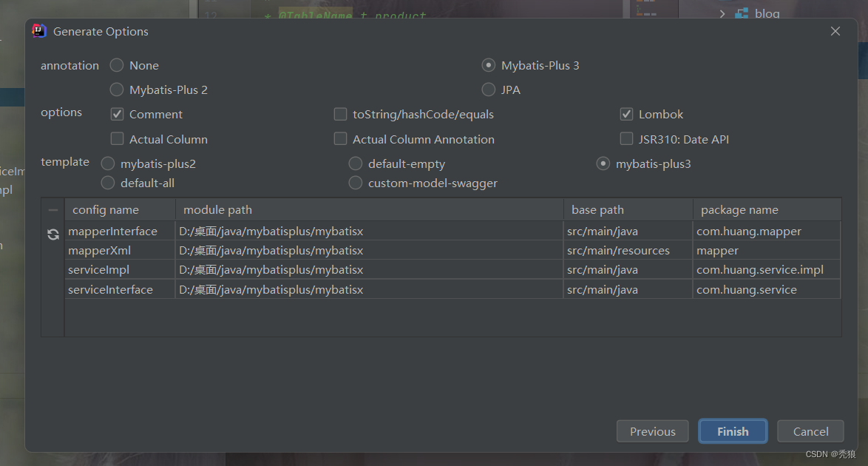
Task: Select the mapperXml config cell
Action: (120, 251)
